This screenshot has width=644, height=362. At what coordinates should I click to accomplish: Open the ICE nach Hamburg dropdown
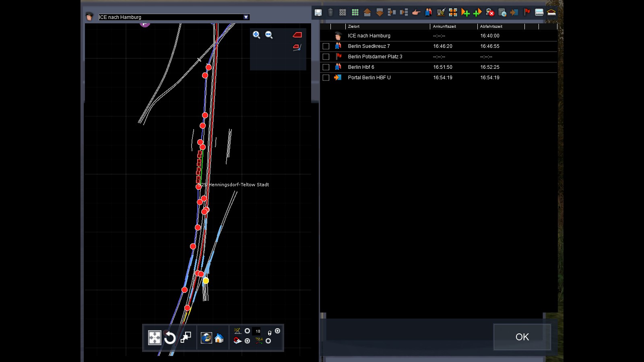pyautogui.click(x=246, y=17)
